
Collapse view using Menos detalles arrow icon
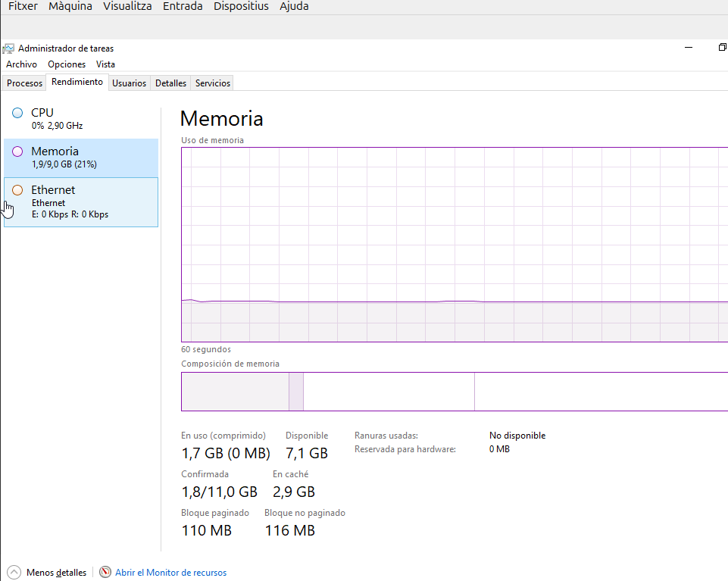[14, 573]
